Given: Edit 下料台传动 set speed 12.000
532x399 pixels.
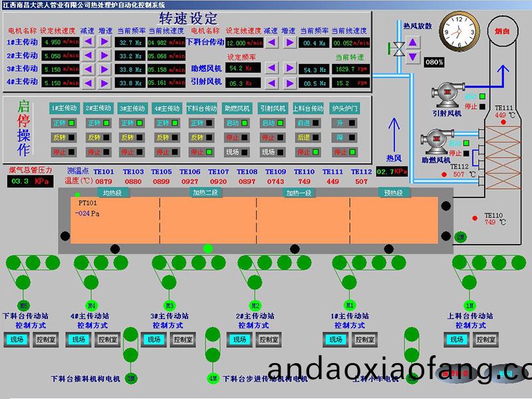Looking at the screenshot, I should click(244, 43).
